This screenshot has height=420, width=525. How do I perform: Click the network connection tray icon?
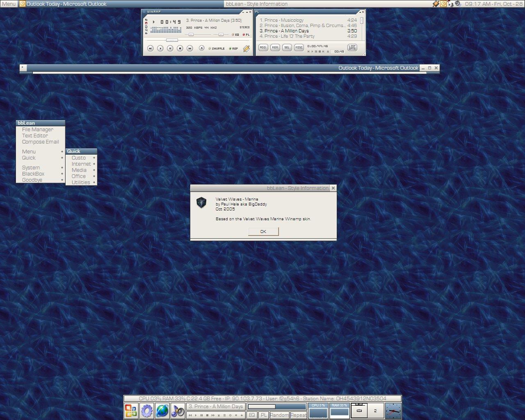450,4
